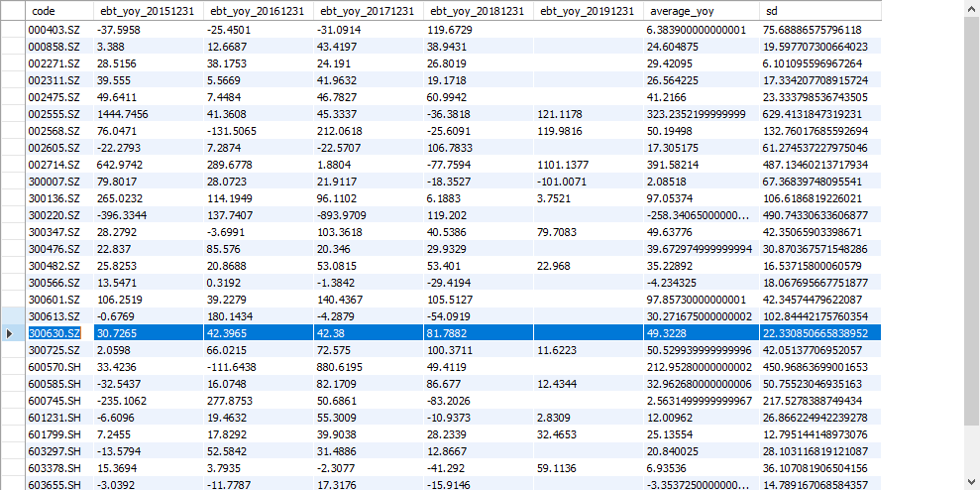Screen dimensions: 980x490
Task: Select code cell 300136.SZ
Action: pos(60,198)
